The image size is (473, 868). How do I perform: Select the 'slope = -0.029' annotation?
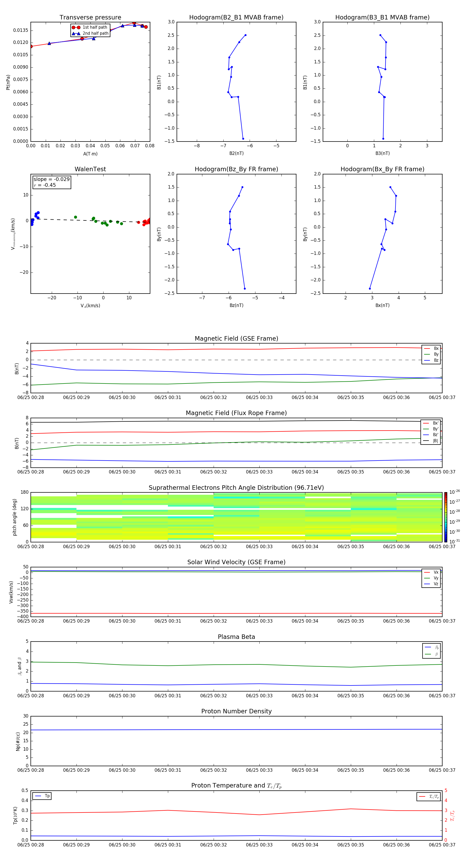[52, 179]
